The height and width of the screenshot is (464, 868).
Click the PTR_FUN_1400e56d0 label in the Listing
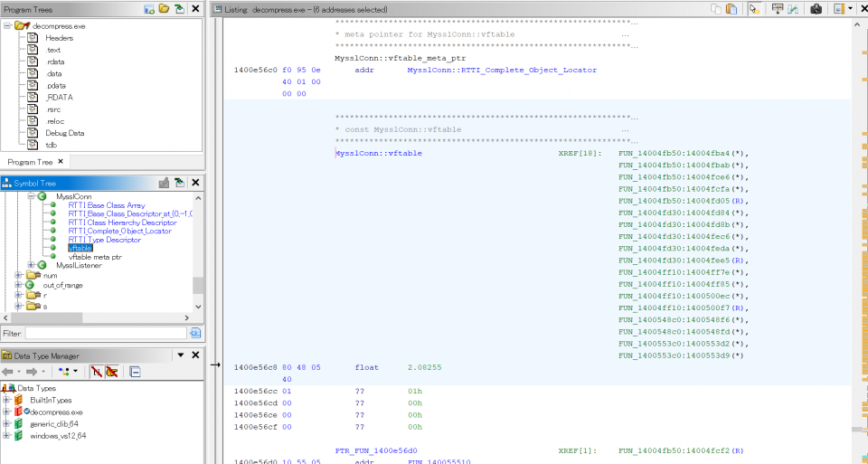[376, 451]
